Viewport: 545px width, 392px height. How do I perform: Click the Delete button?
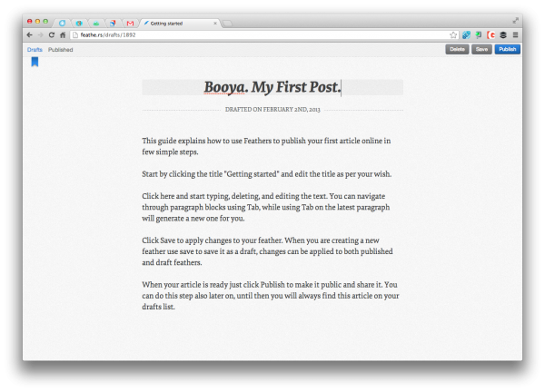457,49
